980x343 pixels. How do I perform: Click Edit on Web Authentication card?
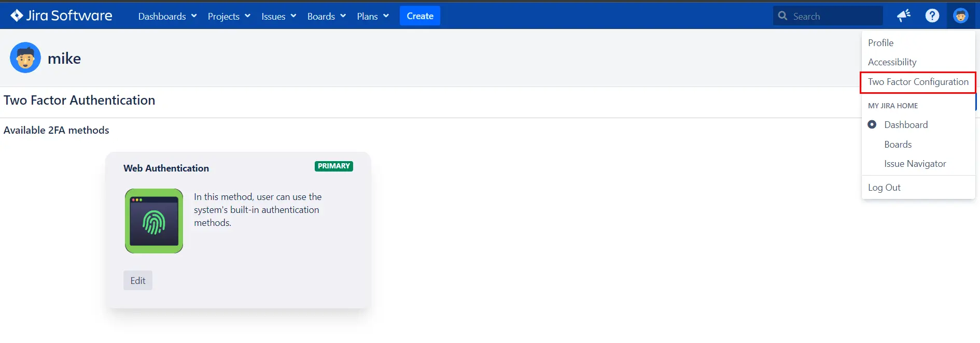coord(138,280)
